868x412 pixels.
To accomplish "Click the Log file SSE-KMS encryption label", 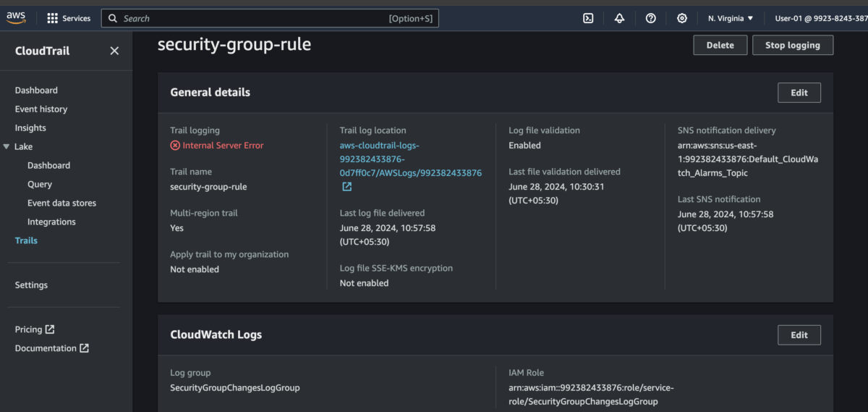I will tap(396, 268).
